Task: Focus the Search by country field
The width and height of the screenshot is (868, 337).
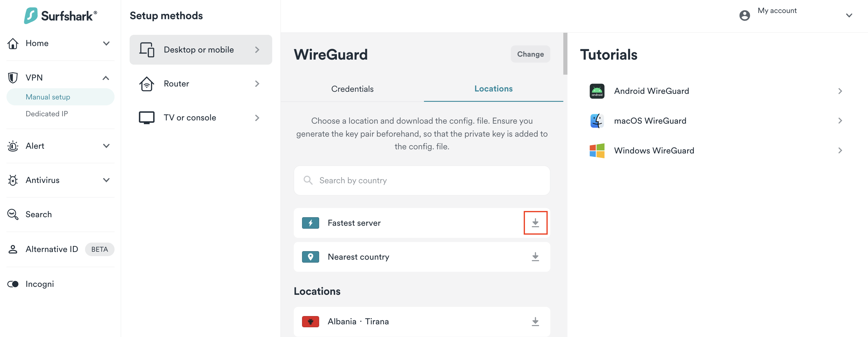Action: click(422, 181)
